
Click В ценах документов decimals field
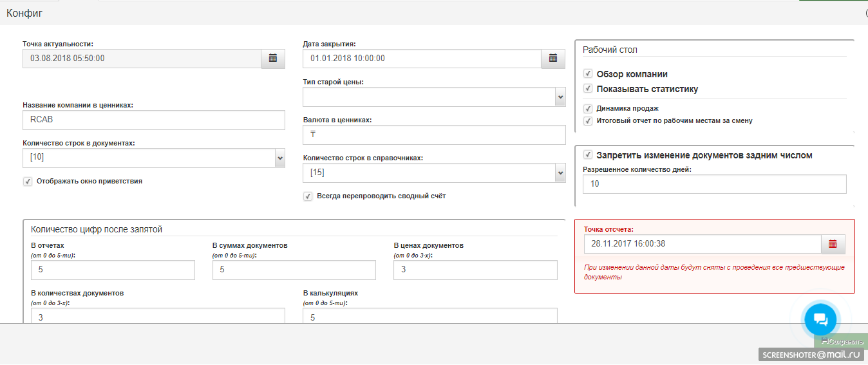tap(475, 270)
